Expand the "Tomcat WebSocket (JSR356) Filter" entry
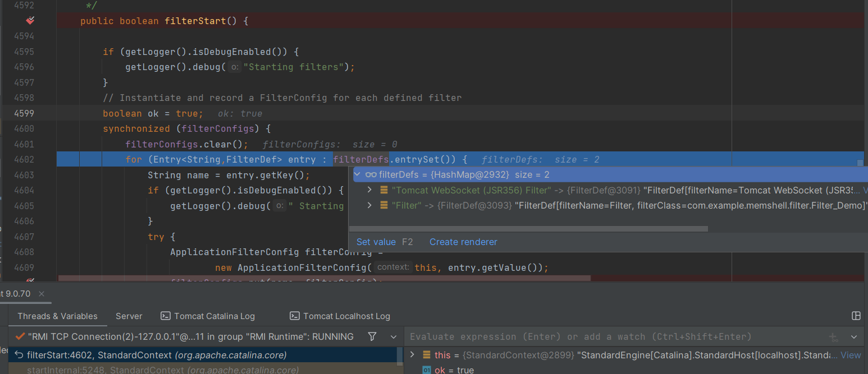Screen dimensions: 868x374 click(x=369, y=190)
